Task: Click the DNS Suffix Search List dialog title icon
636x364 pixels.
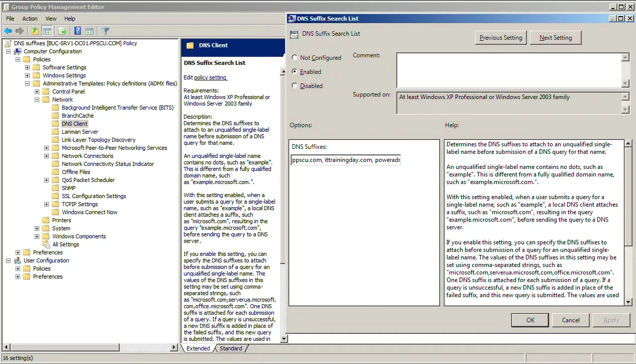Action: pyautogui.click(x=292, y=19)
